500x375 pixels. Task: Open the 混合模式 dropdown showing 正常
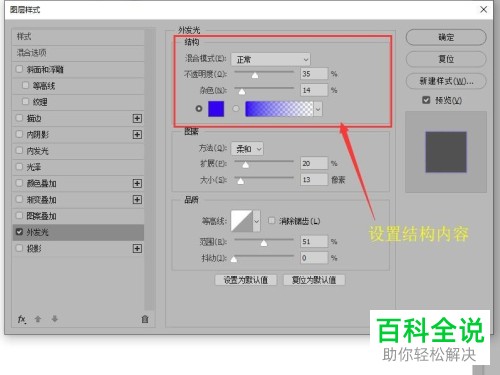pyautogui.click(x=271, y=60)
